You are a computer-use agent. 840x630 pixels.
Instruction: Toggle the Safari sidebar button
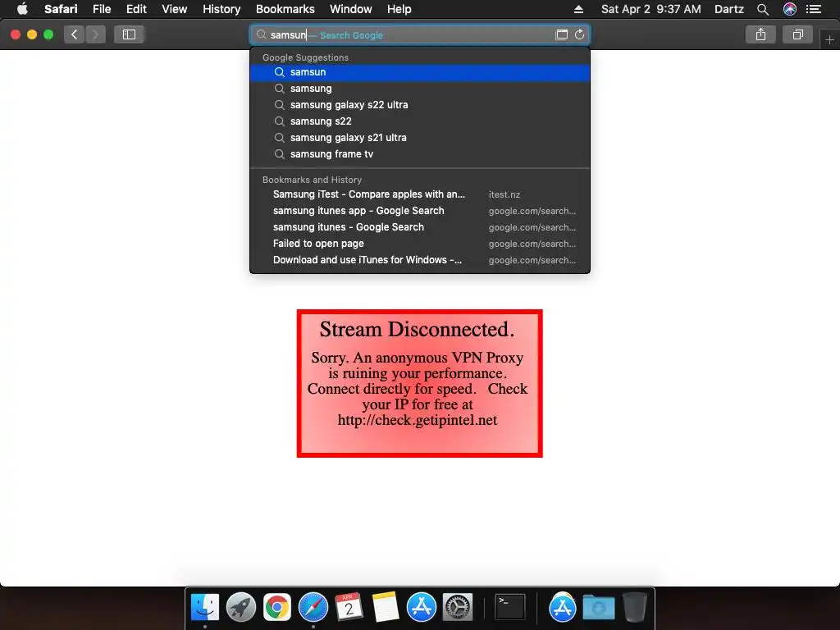coord(129,34)
